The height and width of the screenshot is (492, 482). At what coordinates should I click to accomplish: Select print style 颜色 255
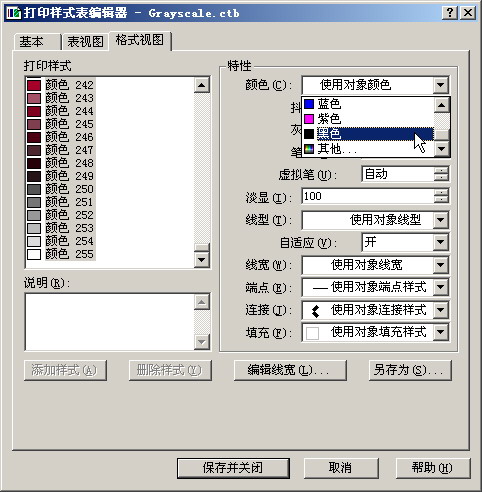pyautogui.click(x=61, y=254)
